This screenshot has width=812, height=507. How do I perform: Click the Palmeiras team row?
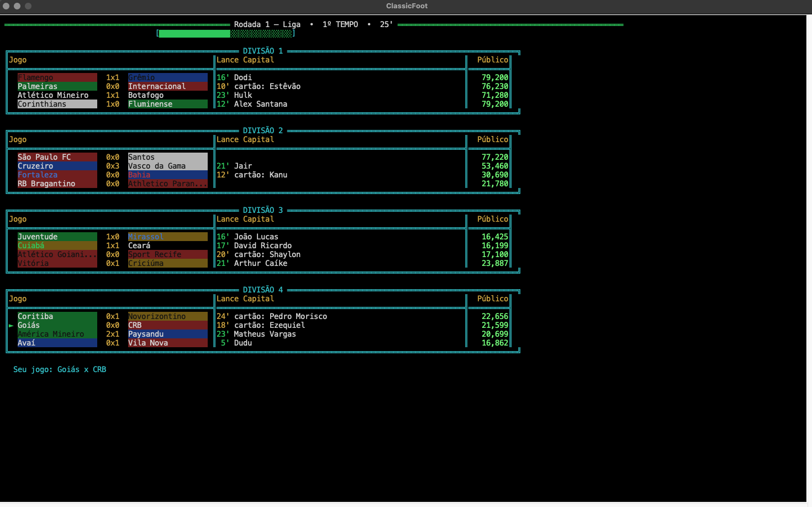[57, 86]
